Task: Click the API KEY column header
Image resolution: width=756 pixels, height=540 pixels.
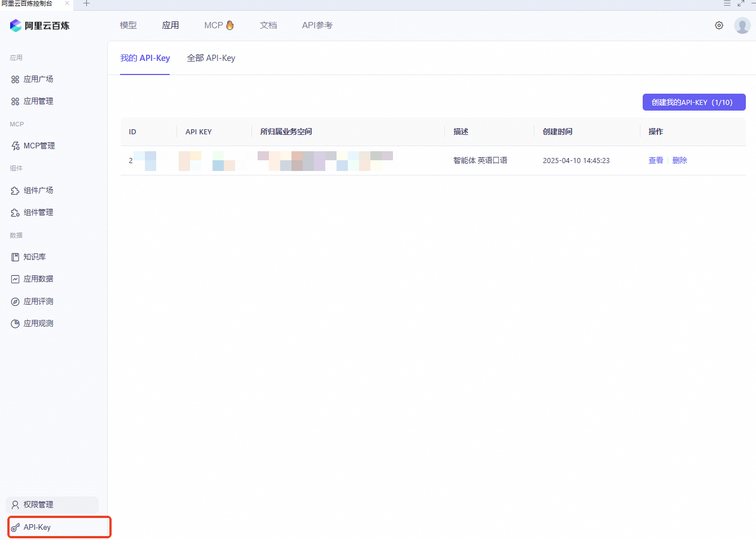Action: (x=198, y=132)
